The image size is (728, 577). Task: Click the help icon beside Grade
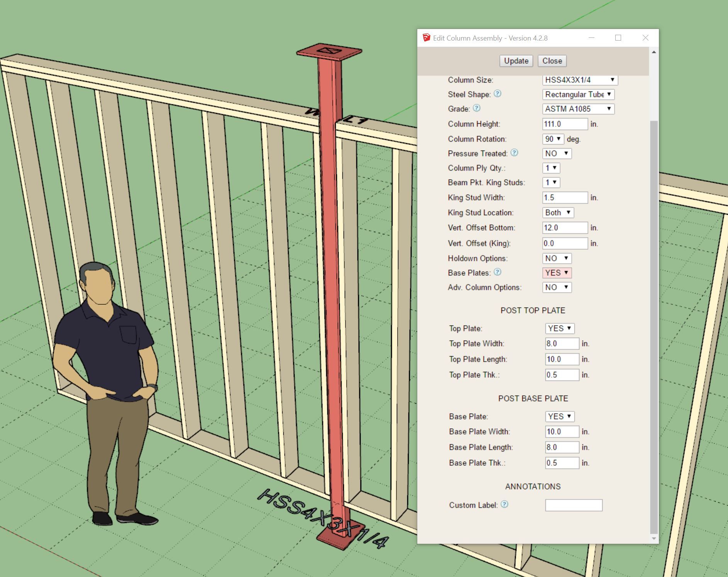point(477,109)
